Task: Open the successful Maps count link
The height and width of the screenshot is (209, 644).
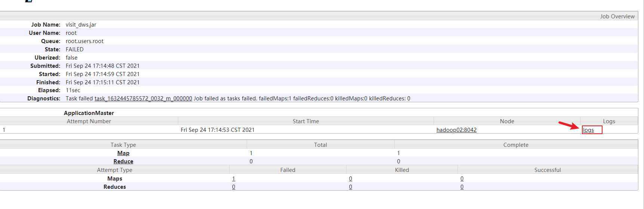Action: point(462,179)
